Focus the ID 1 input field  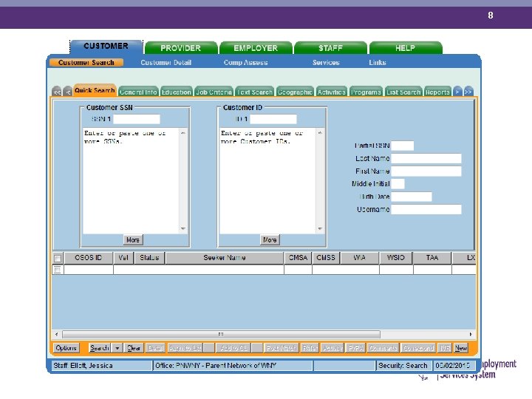(273, 119)
